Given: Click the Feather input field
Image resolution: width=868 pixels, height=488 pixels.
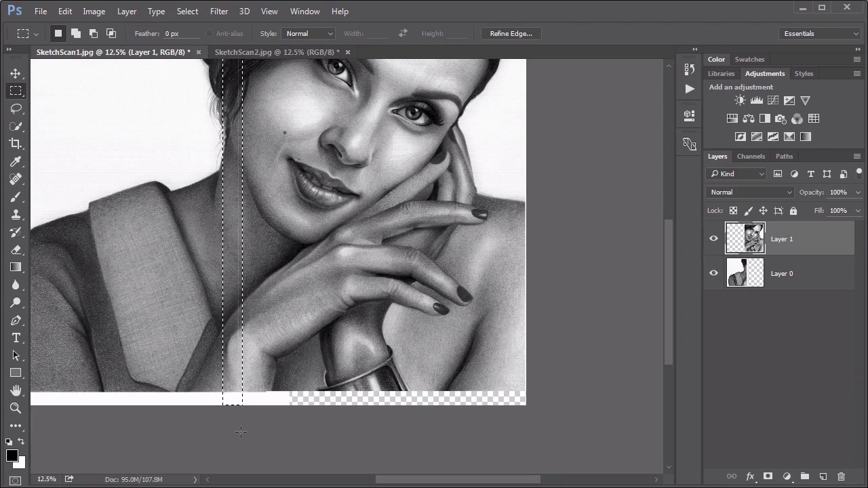Looking at the screenshot, I should 180,34.
